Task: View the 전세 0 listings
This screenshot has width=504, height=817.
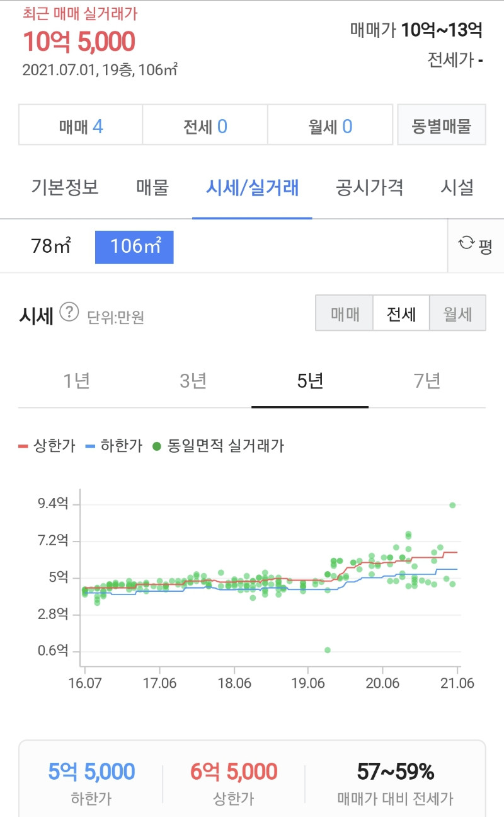Action: [205, 127]
